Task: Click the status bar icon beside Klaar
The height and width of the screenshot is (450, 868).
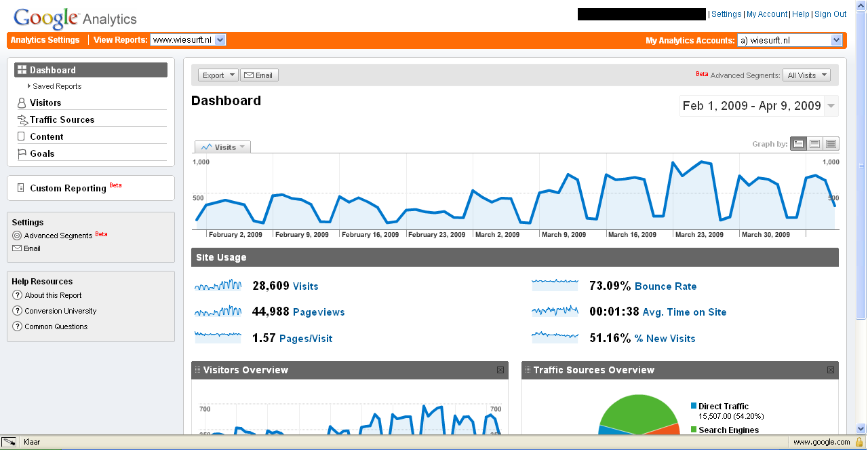Action: pos(9,442)
